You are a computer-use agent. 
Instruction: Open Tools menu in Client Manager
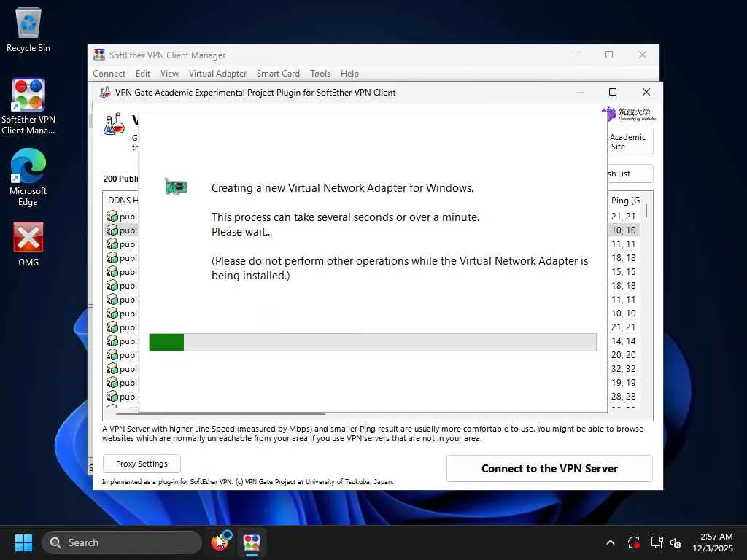pos(320,74)
